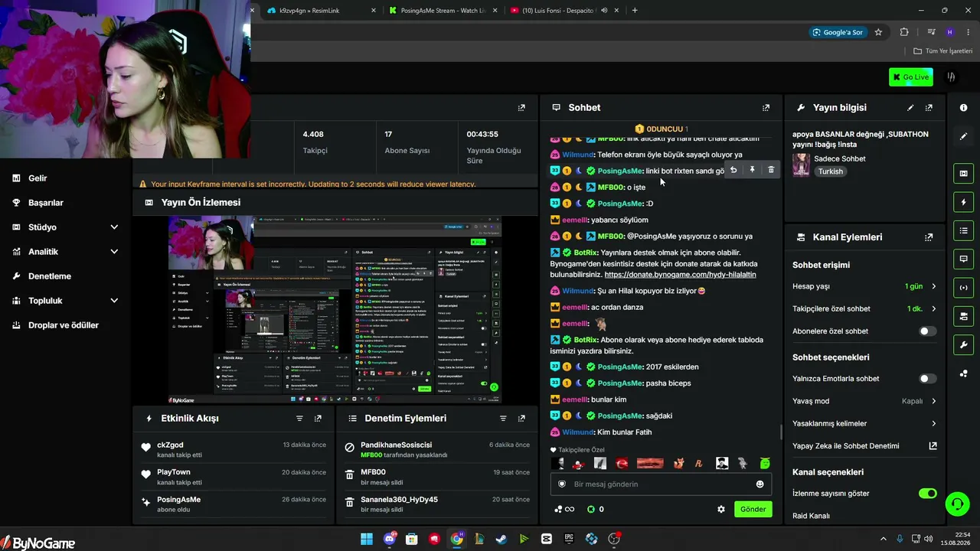The width and height of the screenshot is (980, 551).
Task: Reply to the hovered PosingAsMe message
Action: (x=733, y=170)
